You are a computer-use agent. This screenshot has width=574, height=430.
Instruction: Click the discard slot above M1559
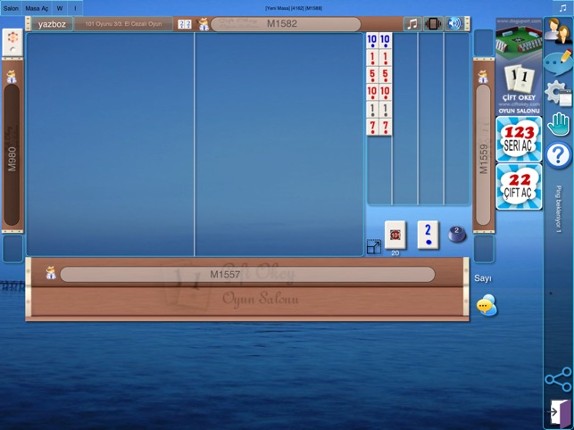click(x=484, y=43)
